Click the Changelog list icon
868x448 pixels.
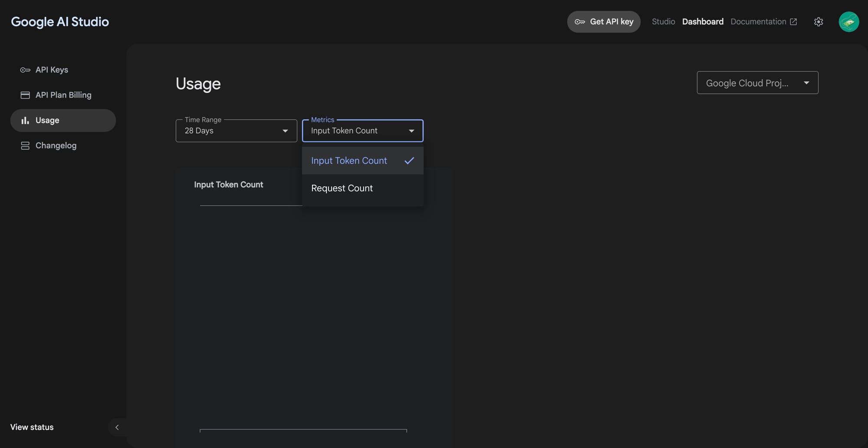[x=25, y=146]
